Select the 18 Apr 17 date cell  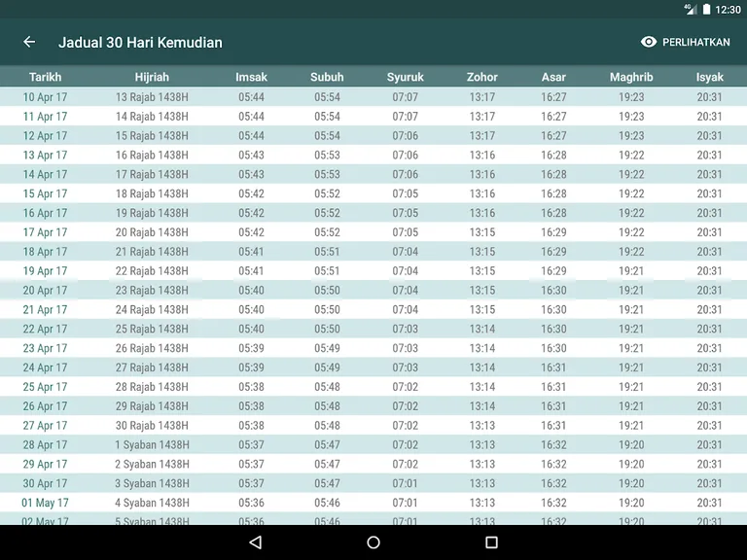(x=46, y=252)
